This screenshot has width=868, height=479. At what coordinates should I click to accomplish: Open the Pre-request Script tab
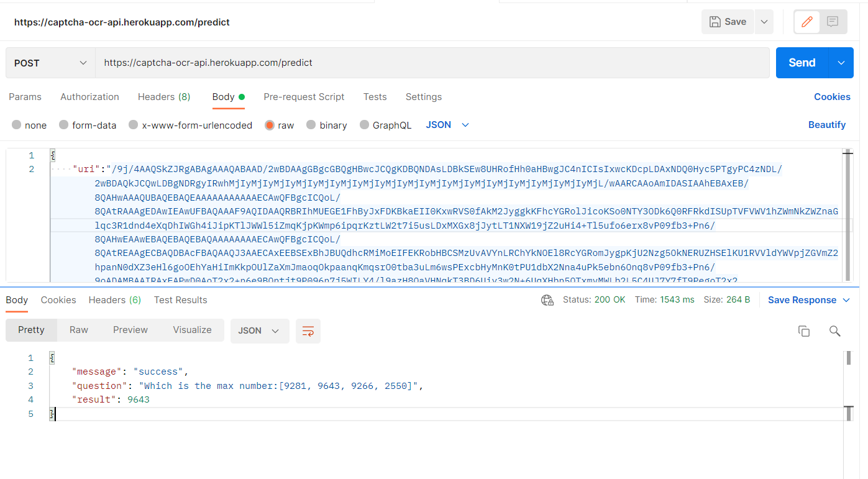pos(304,97)
